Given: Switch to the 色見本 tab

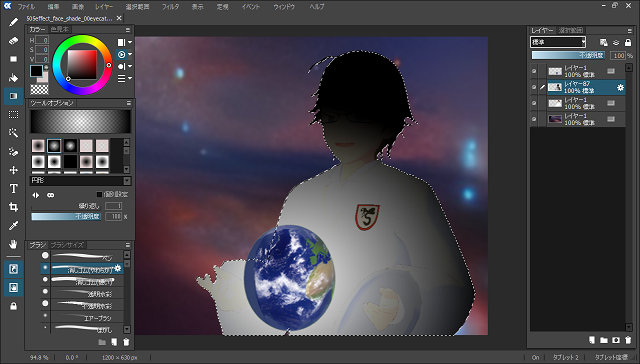Looking at the screenshot, I should [x=60, y=29].
